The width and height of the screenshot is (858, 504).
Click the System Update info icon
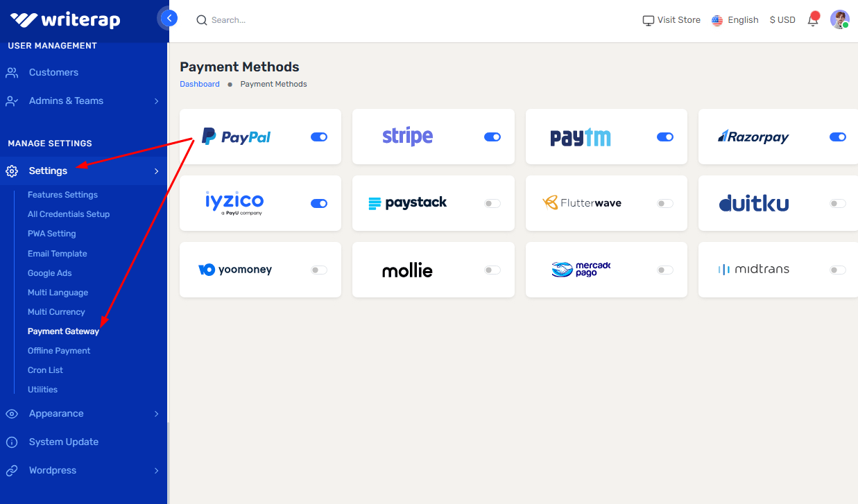12,442
